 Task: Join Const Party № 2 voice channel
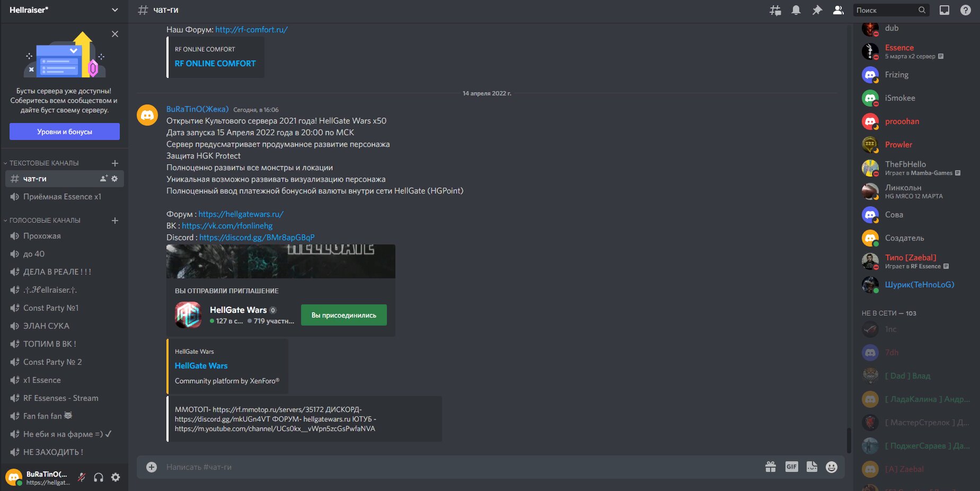coord(65,362)
